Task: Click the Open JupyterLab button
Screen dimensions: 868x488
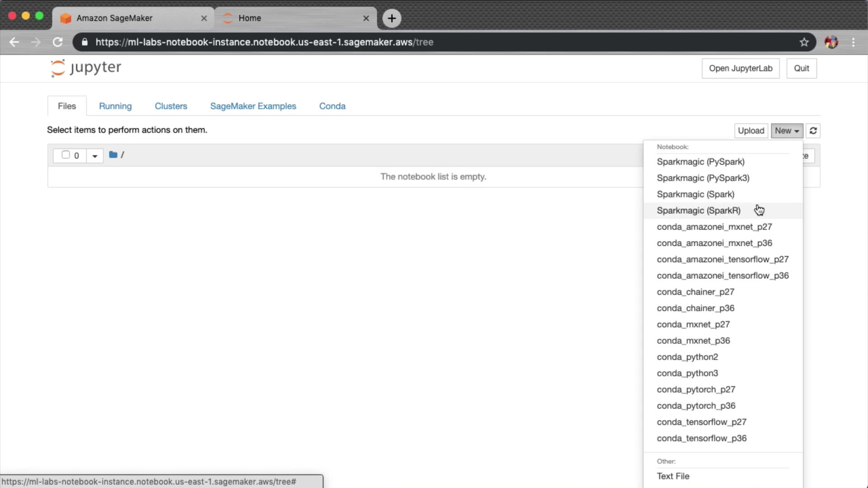Action: point(740,68)
